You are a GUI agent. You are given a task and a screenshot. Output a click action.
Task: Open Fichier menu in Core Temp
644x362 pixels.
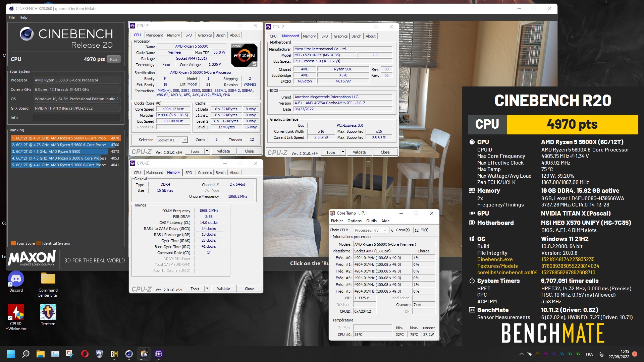(x=337, y=221)
